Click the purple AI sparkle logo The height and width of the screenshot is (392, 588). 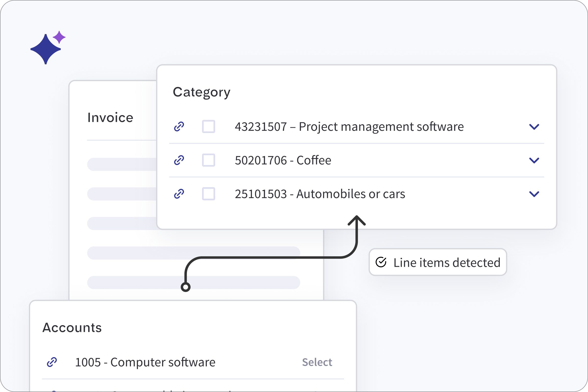click(x=46, y=49)
